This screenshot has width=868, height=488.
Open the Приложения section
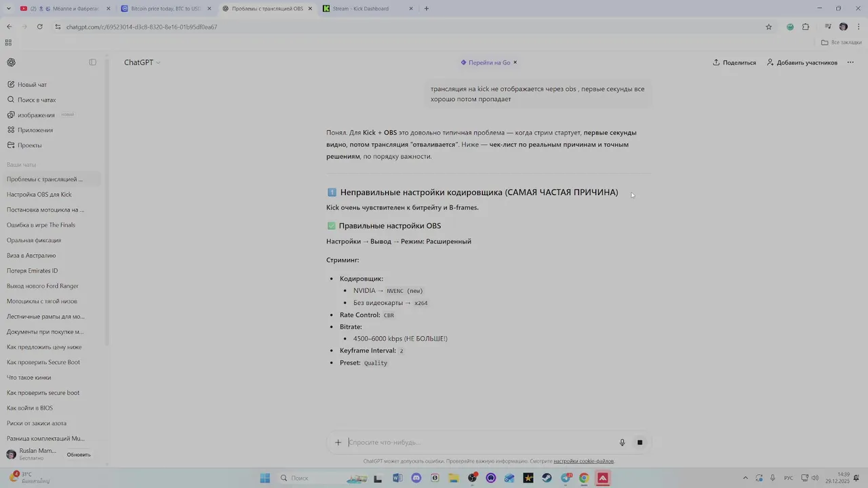coord(52,130)
